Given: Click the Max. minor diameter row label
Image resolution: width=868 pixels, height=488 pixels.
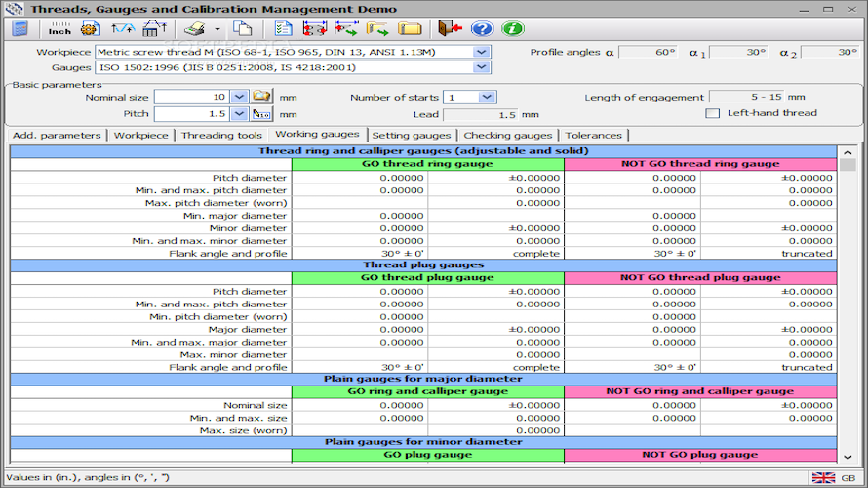Looking at the screenshot, I should point(233,355).
